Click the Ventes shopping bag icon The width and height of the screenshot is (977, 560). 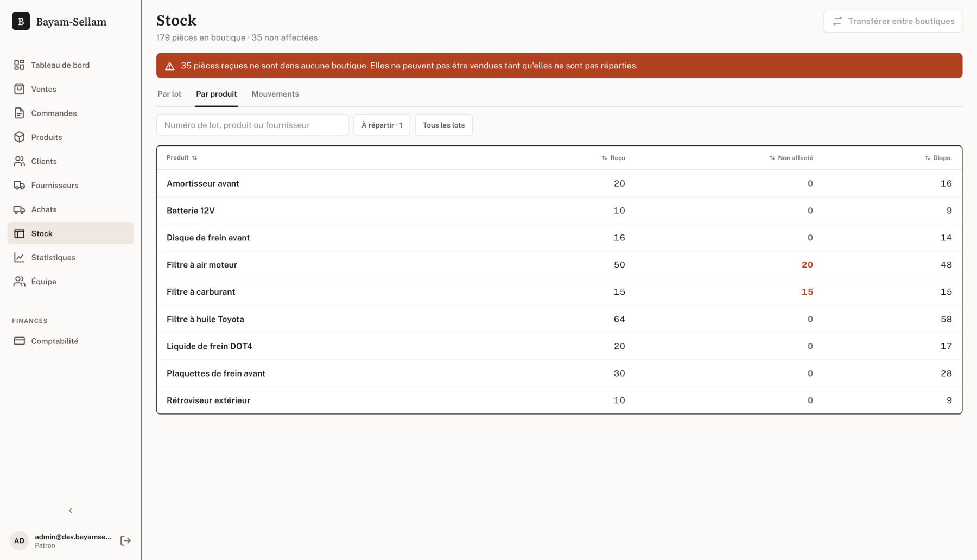point(20,89)
